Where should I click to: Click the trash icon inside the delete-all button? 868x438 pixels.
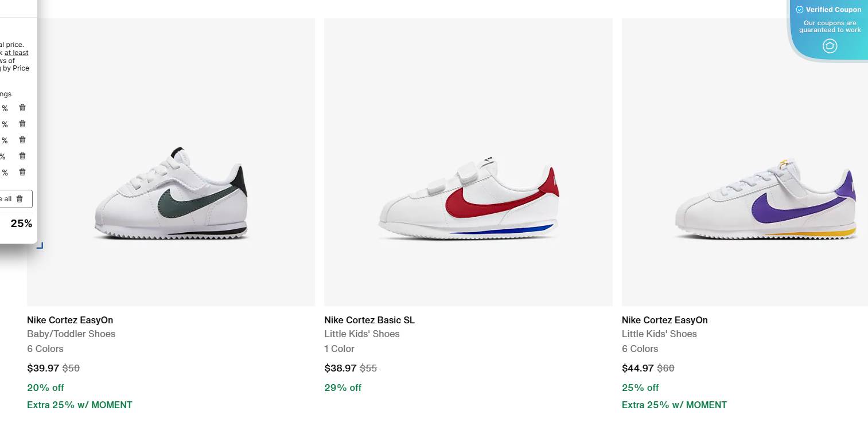click(20, 198)
